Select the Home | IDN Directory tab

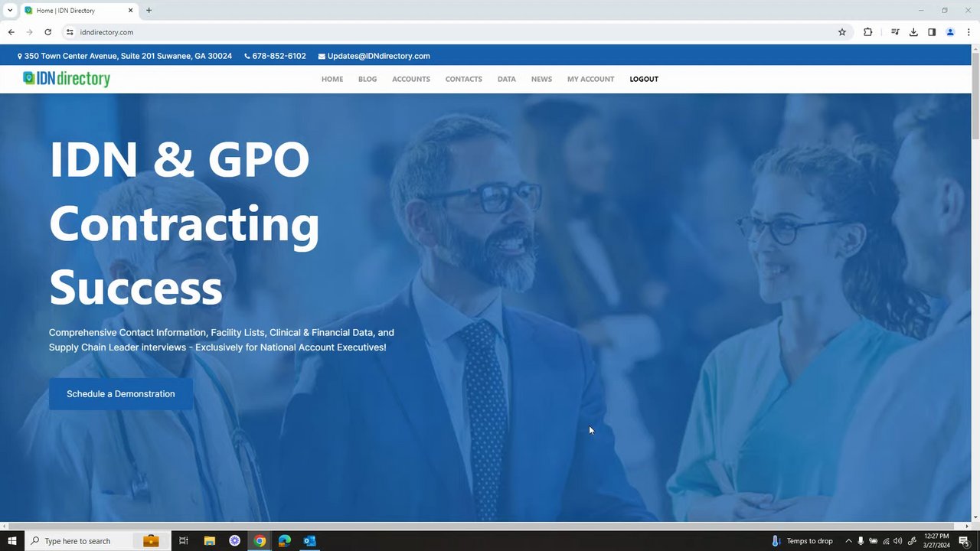79,11
